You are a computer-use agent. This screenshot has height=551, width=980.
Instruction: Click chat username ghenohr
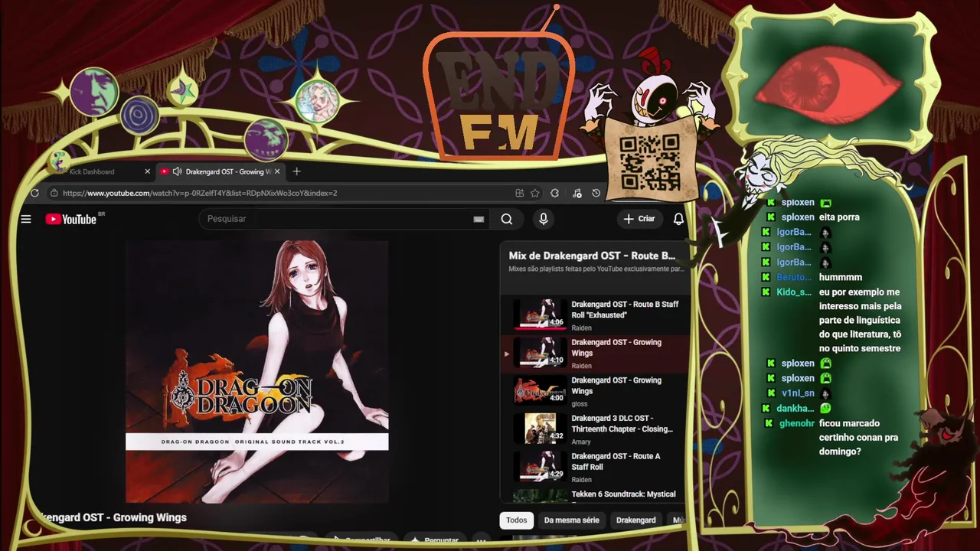pyautogui.click(x=797, y=423)
